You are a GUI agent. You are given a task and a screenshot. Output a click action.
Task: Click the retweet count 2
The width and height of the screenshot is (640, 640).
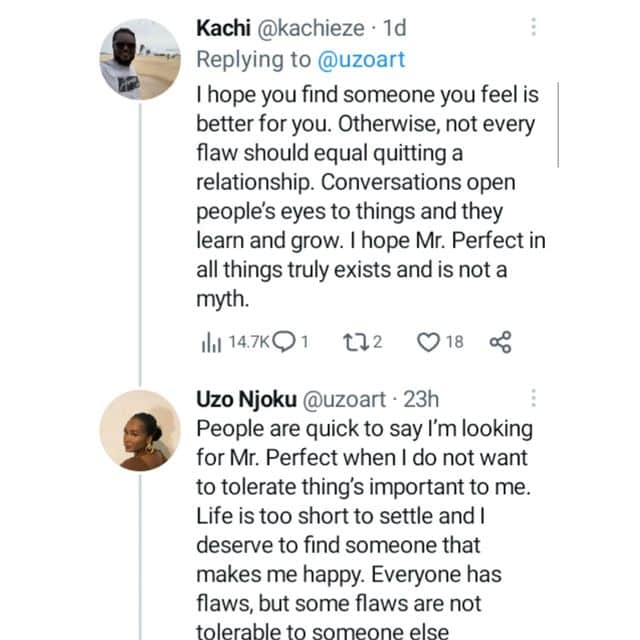pos(377,342)
